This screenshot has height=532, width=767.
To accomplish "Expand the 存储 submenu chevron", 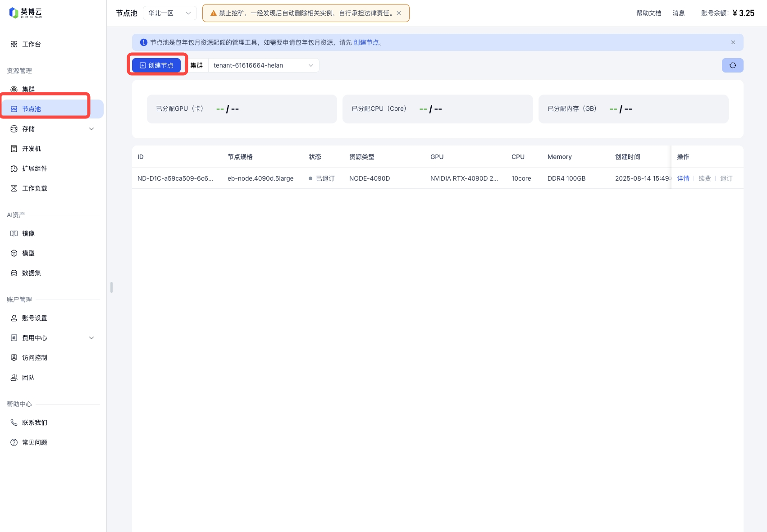I will [x=91, y=129].
